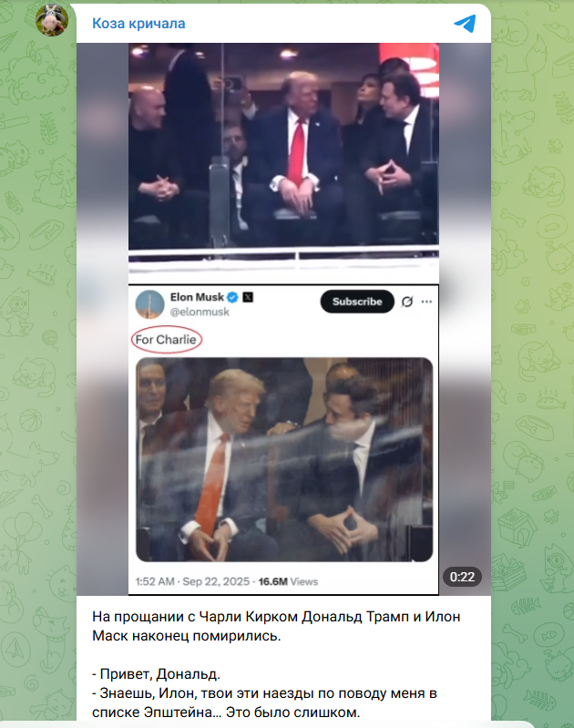Click the Elon Musk display name
This screenshot has height=728, width=574.
pos(197,297)
